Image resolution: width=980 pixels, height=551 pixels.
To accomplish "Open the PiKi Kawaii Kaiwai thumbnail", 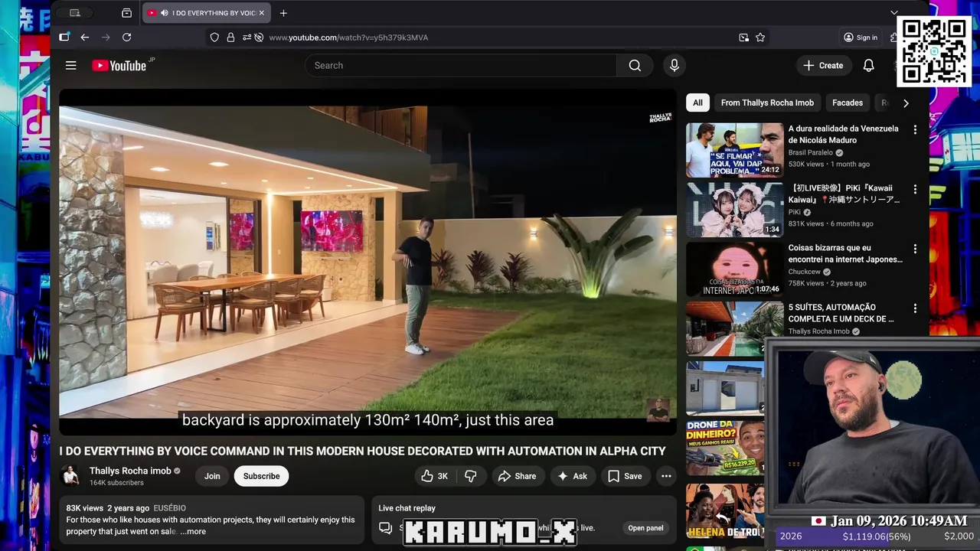I will coord(735,210).
